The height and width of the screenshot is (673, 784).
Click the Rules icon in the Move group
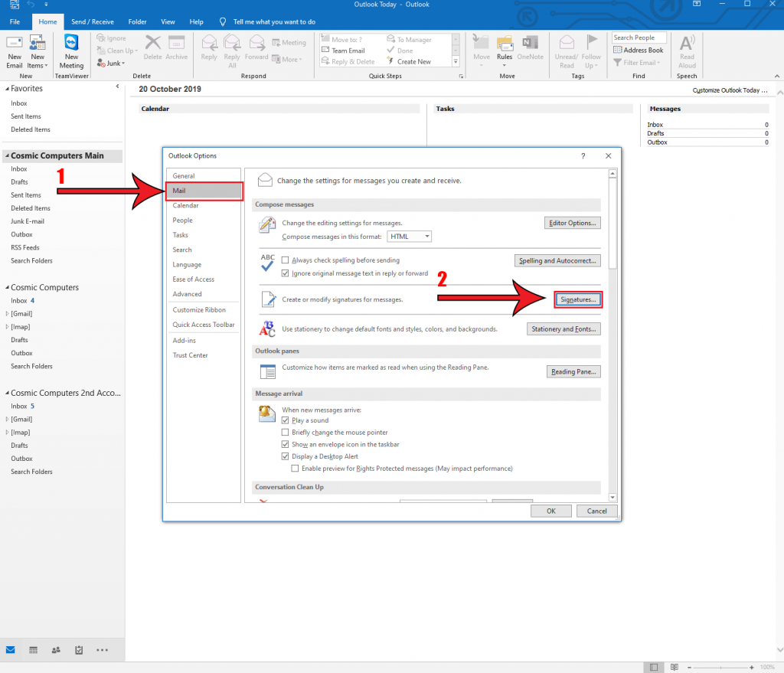click(505, 49)
